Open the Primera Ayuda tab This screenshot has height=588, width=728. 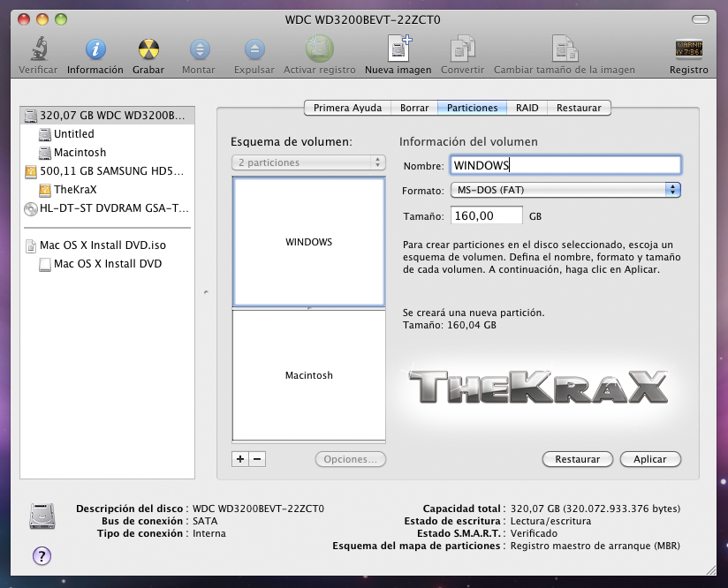click(347, 108)
